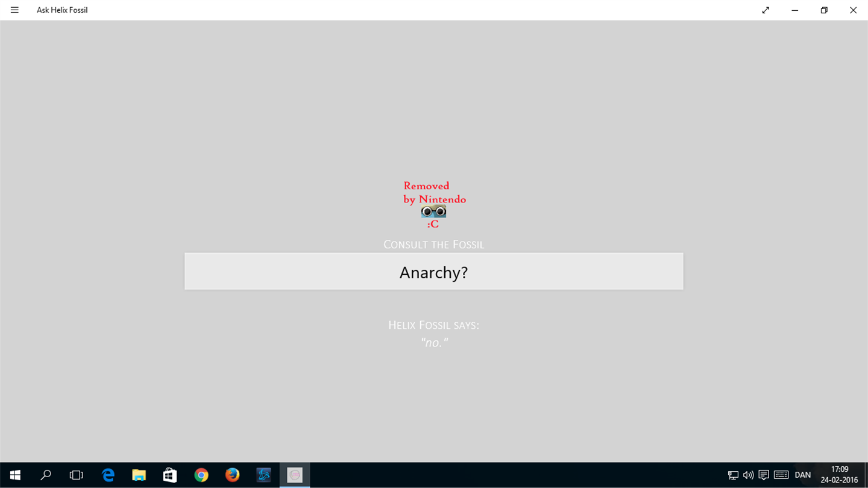Open the Battle.net app on the taskbar
Image resolution: width=868 pixels, height=488 pixels.
click(x=263, y=475)
